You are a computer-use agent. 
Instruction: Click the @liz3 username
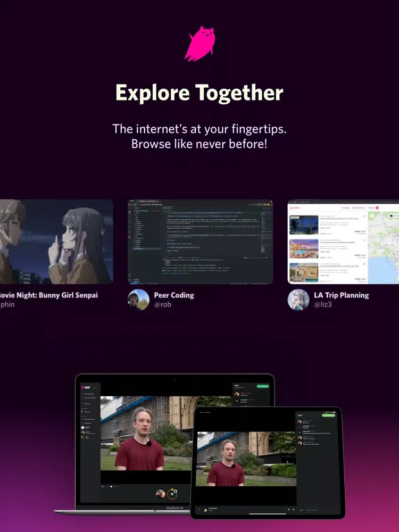coord(323,304)
